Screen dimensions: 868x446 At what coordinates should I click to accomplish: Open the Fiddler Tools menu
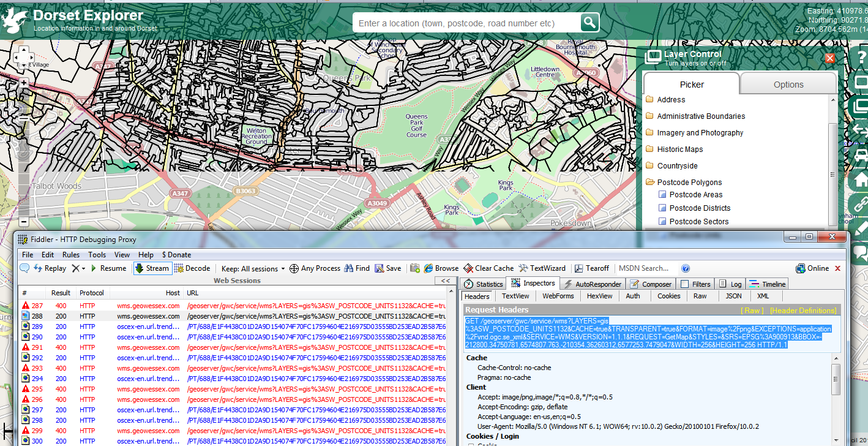point(97,255)
